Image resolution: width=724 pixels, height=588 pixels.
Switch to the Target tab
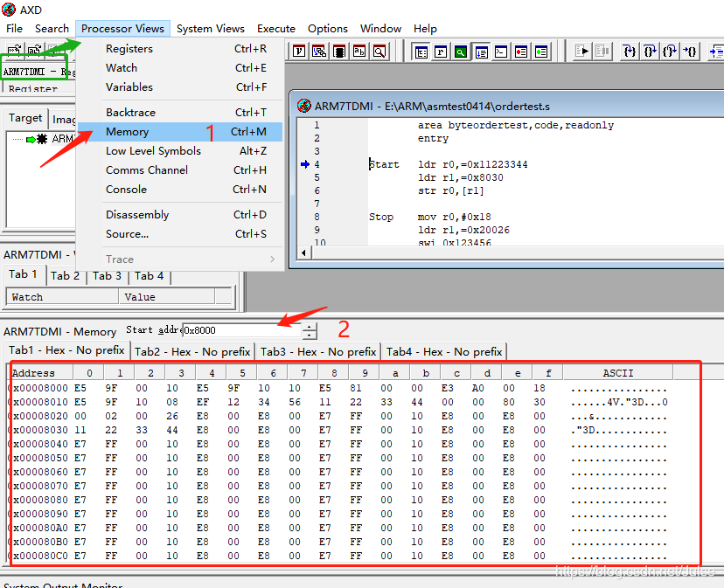coord(25,118)
